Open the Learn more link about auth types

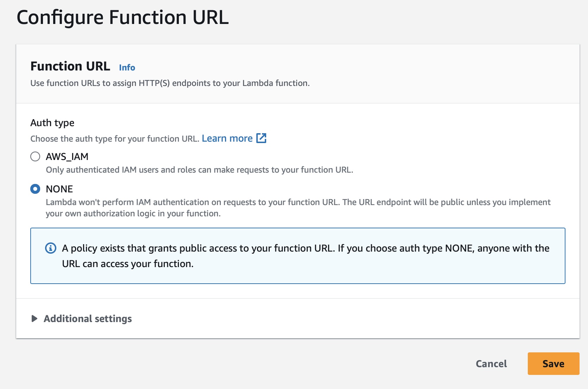227,138
